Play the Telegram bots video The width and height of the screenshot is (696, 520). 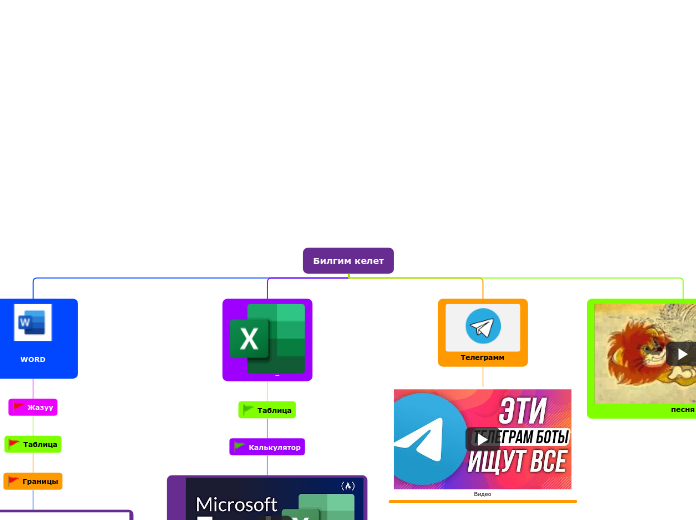point(482,439)
